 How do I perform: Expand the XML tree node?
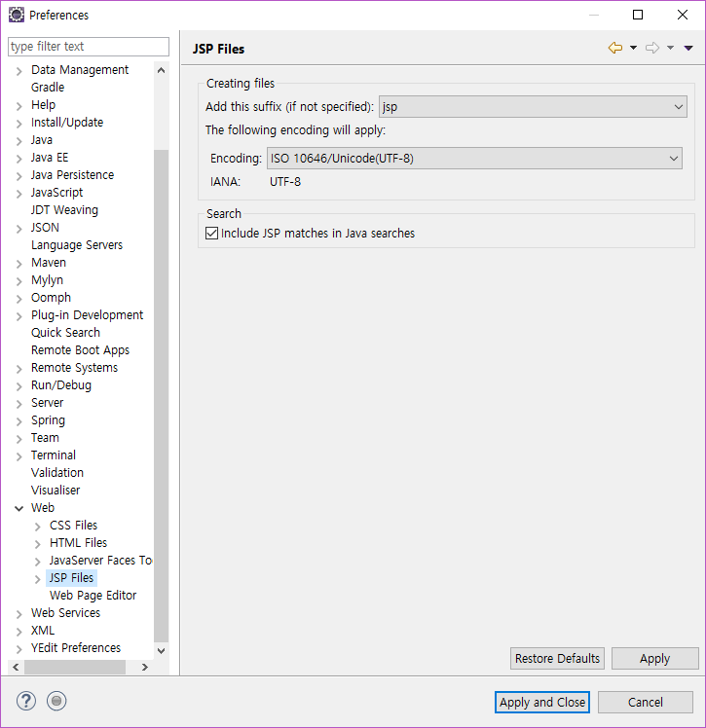19,631
